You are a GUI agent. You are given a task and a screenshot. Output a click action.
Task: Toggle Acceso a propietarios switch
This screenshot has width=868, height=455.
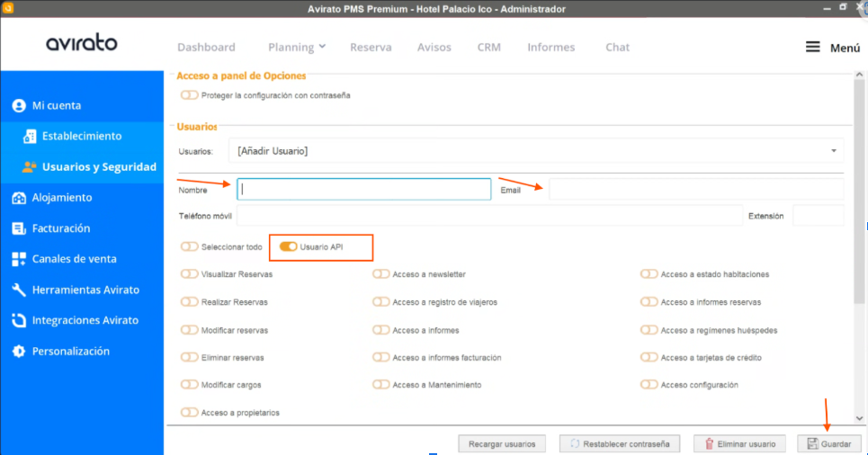(189, 413)
